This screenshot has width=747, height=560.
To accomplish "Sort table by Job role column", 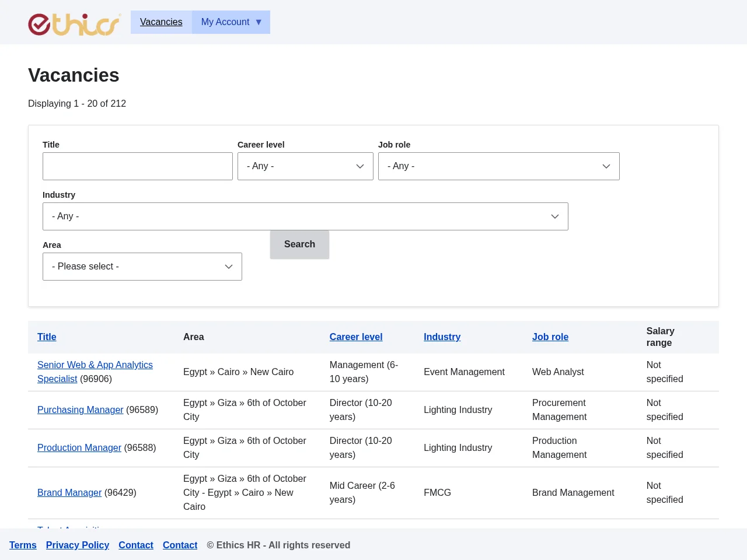I will point(550,337).
